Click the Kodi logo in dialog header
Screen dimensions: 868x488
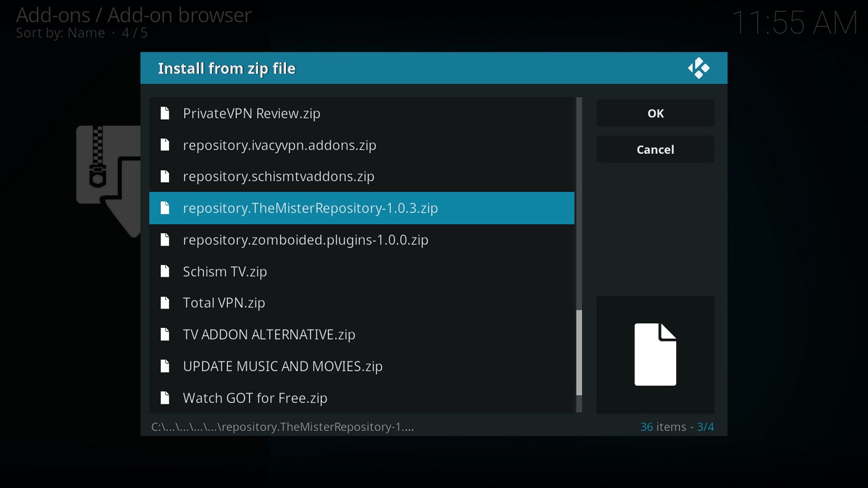[x=699, y=68]
